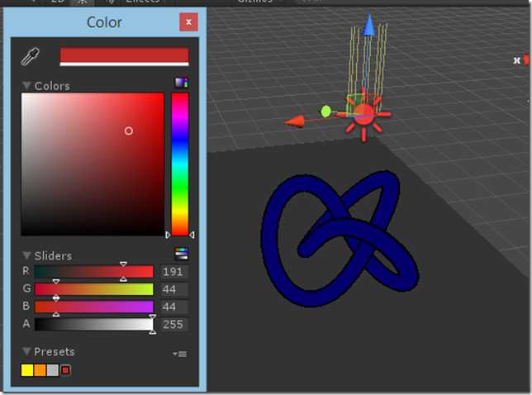The height and width of the screenshot is (395, 532).
Task: Click the circle marker in saturation field
Action: click(x=129, y=131)
